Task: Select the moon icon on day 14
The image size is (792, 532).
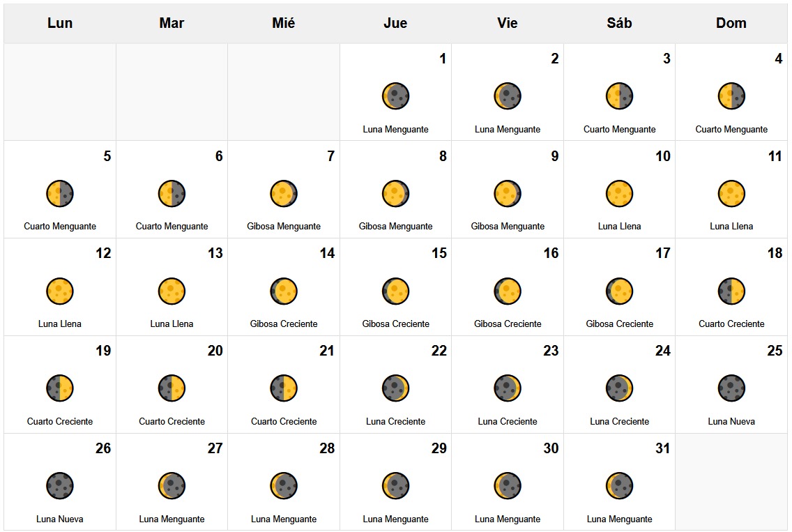Action: coord(284,291)
